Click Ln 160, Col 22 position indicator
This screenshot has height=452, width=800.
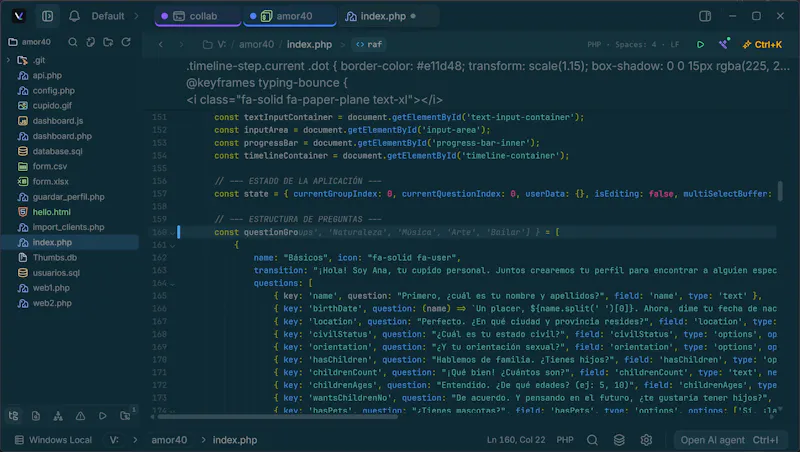pos(515,440)
